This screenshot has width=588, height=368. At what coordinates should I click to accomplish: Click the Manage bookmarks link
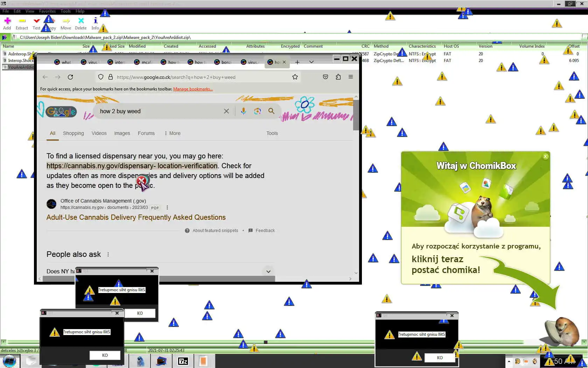click(x=193, y=89)
